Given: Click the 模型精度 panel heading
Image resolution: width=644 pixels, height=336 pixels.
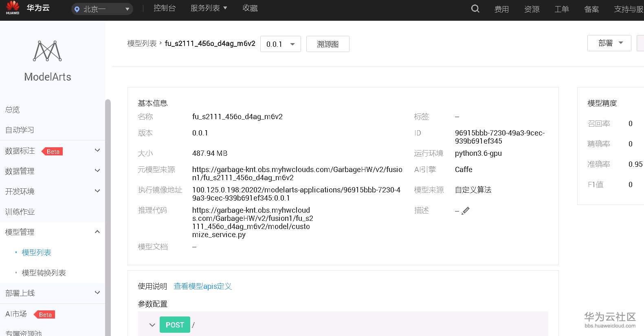Looking at the screenshot, I should [x=602, y=103].
